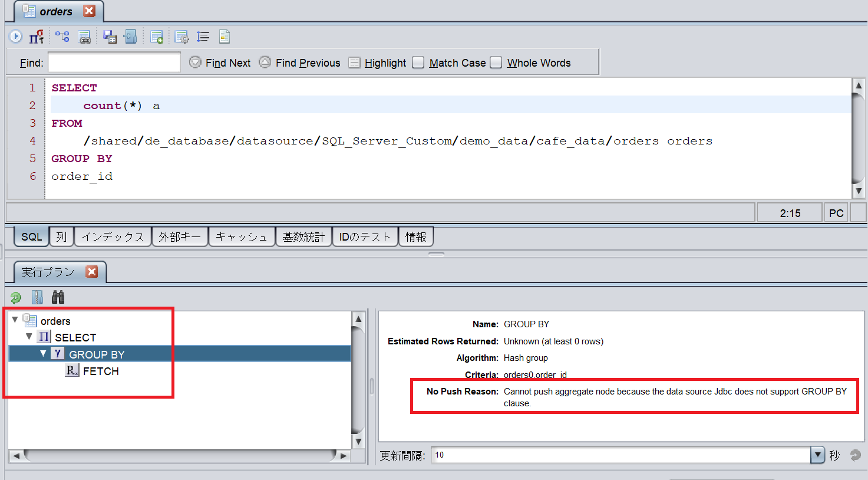Viewport: 868px width, 480px height.
Task: Select the SELECT node in plan tree
Action: [x=180, y=337]
